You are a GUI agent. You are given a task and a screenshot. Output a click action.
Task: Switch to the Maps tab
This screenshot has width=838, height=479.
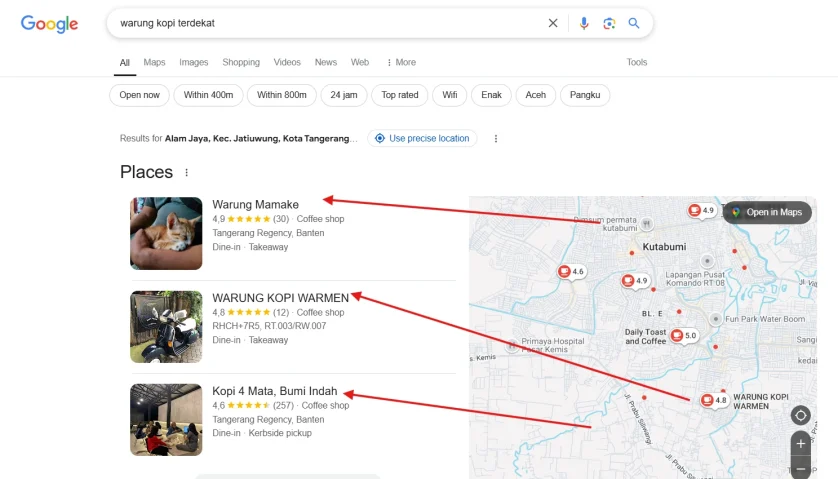pyautogui.click(x=154, y=62)
